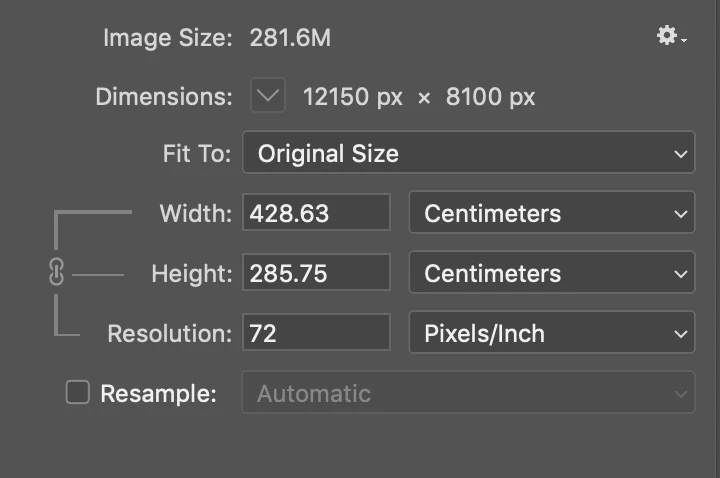
Task: Click the disabled Automatic resample method dropdown
Action: click(468, 393)
